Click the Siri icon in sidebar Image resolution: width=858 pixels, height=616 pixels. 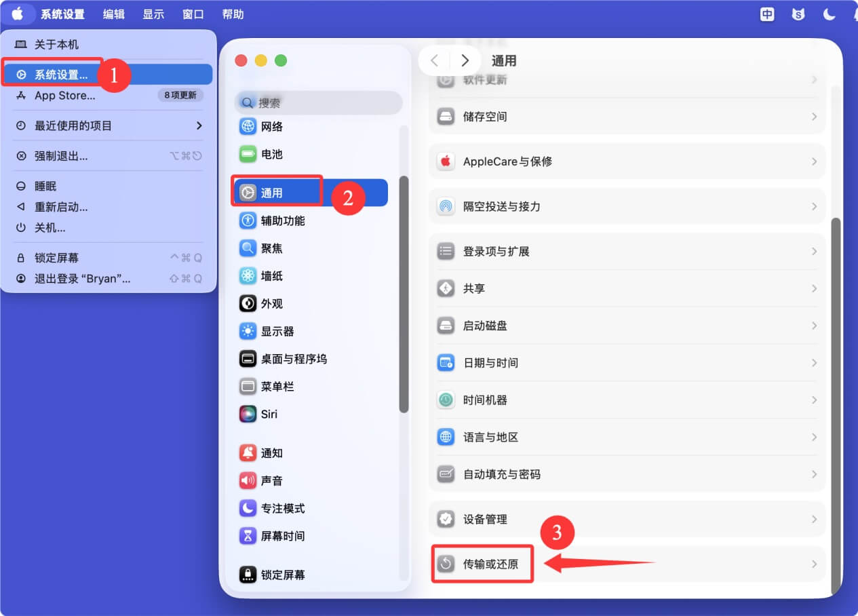click(248, 414)
